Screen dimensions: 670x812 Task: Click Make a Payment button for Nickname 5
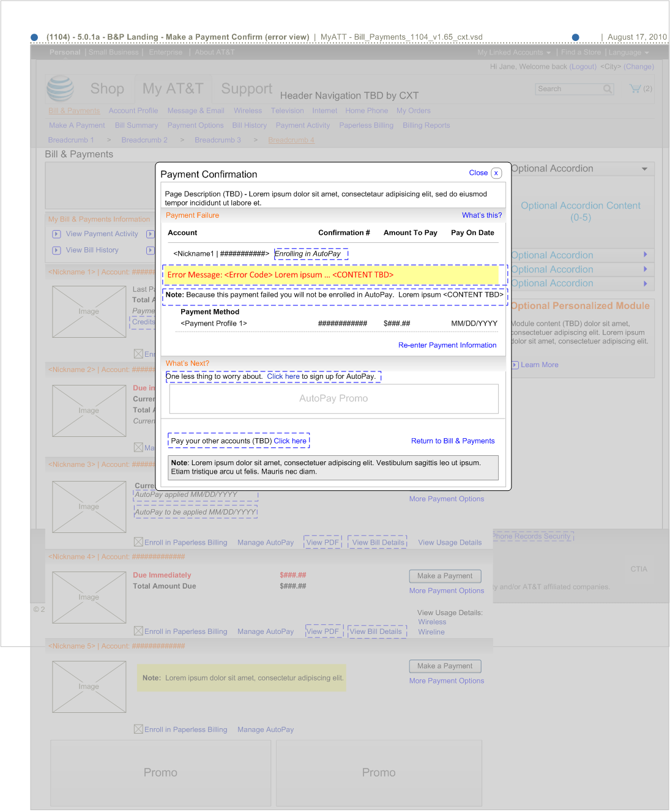[x=445, y=666]
